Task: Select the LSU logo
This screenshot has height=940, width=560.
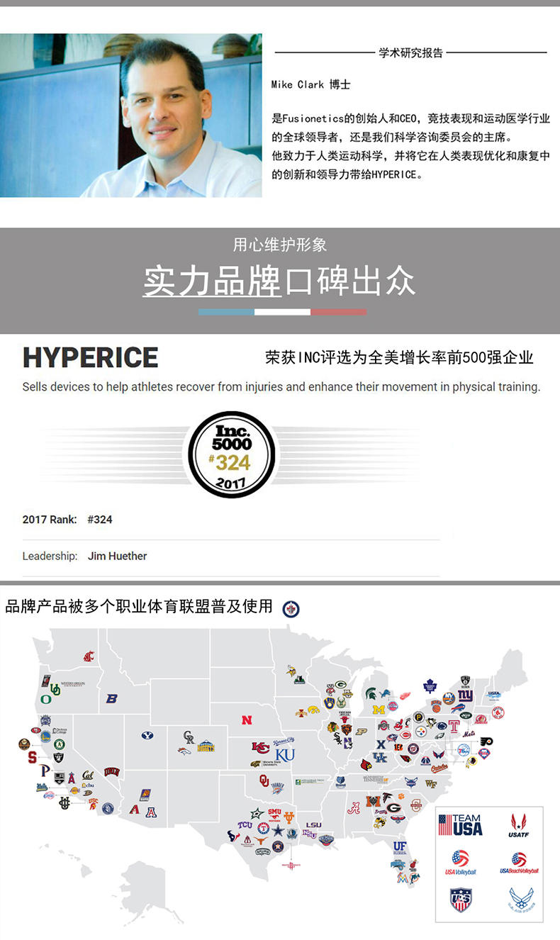Action: pos(313,824)
